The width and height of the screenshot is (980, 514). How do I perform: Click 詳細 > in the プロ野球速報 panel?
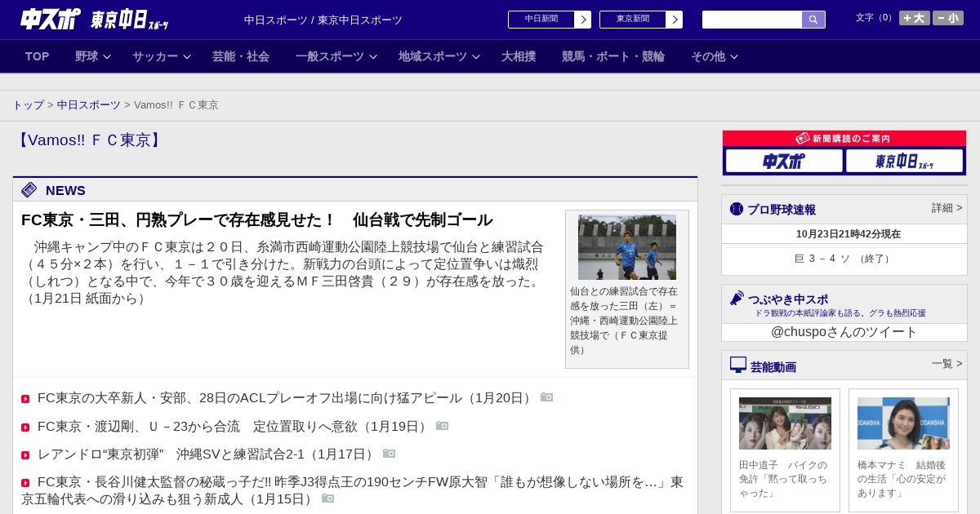947,208
